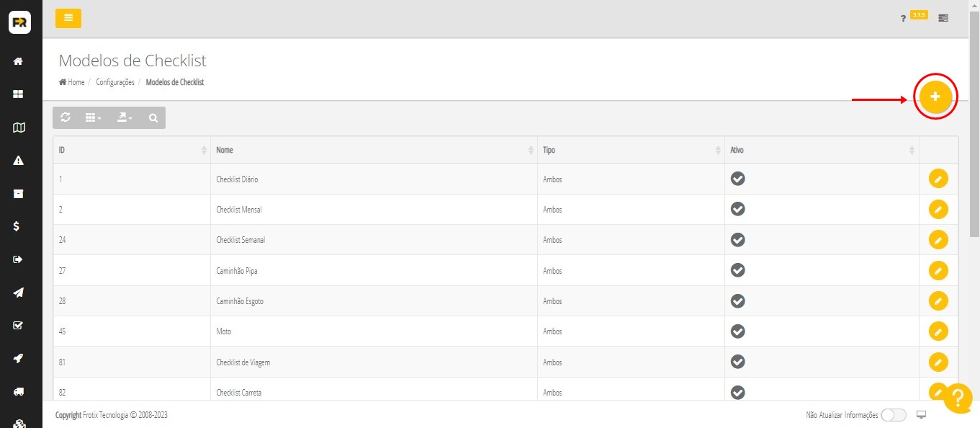The height and width of the screenshot is (428, 980).
Task: Go to Home via the breadcrumb
Action: pos(72,82)
